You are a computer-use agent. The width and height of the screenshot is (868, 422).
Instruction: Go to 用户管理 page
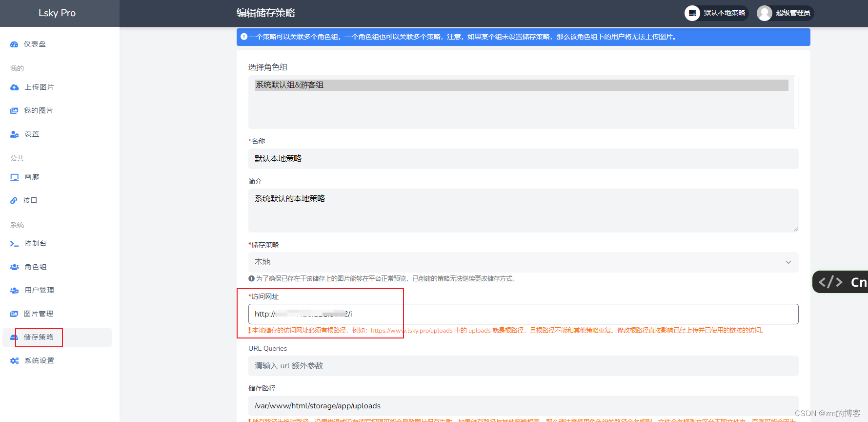tap(57, 291)
